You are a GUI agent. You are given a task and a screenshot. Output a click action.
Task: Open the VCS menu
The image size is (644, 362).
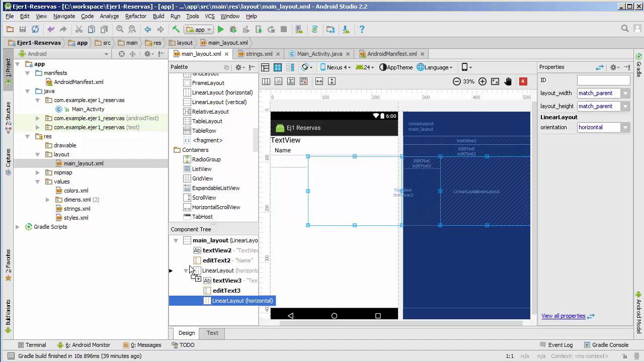(x=210, y=16)
